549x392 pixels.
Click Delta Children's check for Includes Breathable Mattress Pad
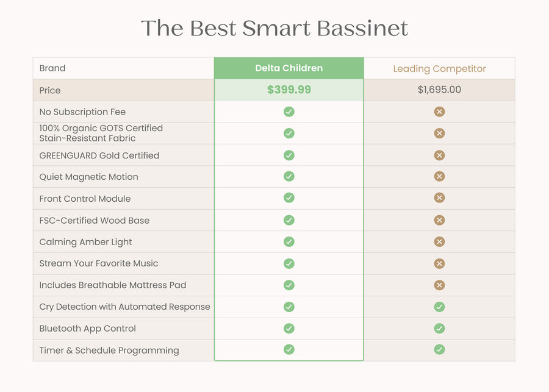point(289,285)
